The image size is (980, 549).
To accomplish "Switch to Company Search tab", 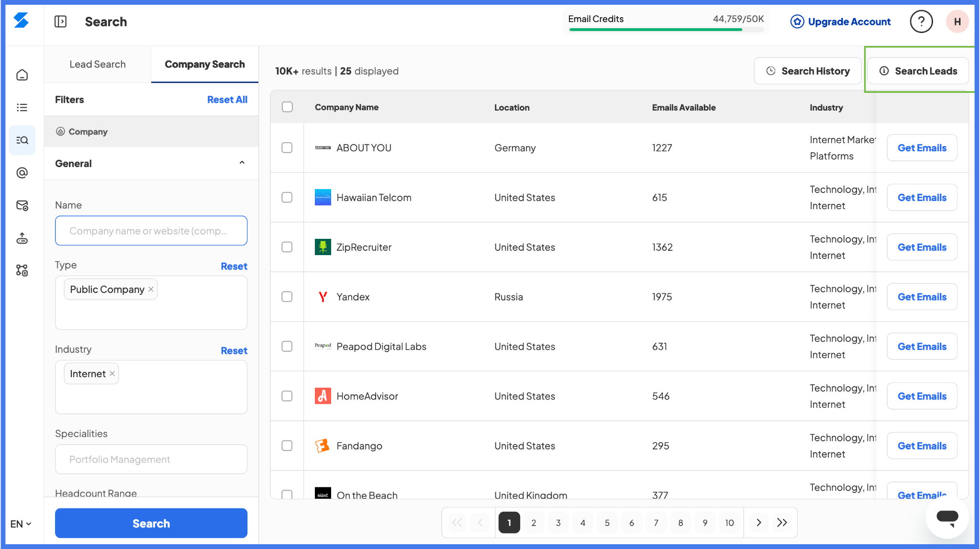I will pyautogui.click(x=205, y=64).
